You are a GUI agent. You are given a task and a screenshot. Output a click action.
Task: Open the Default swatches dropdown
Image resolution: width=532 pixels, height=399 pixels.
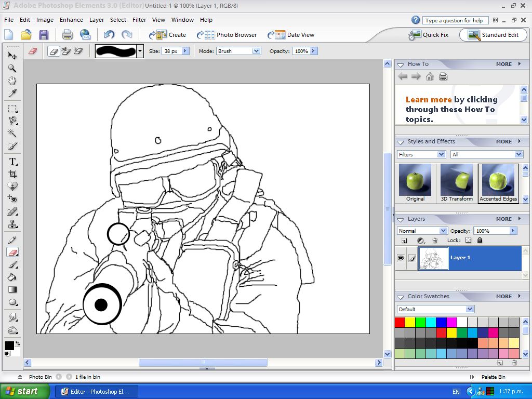[x=470, y=309]
